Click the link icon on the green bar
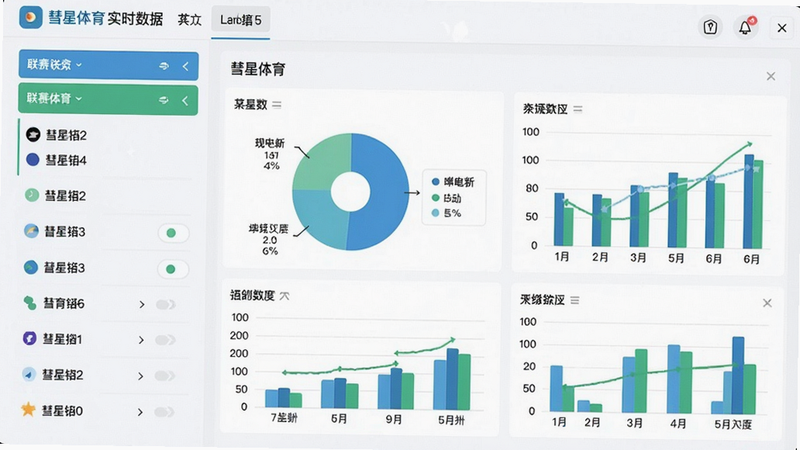 (x=163, y=100)
